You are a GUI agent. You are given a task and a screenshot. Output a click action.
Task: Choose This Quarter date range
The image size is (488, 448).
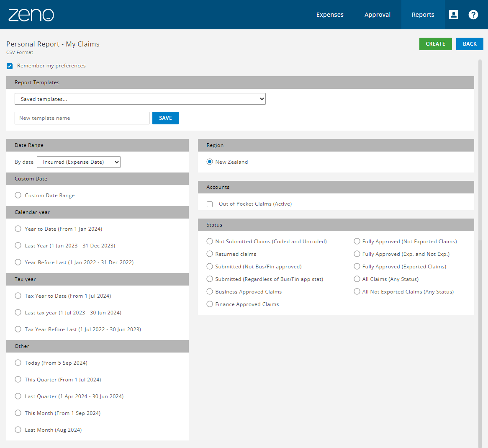pyautogui.click(x=18, y=379)
